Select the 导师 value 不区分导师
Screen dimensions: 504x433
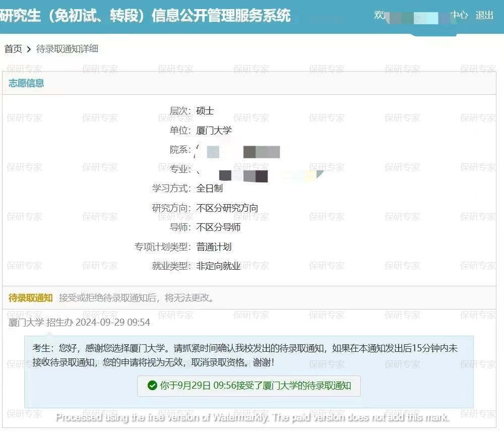(219, 227)
